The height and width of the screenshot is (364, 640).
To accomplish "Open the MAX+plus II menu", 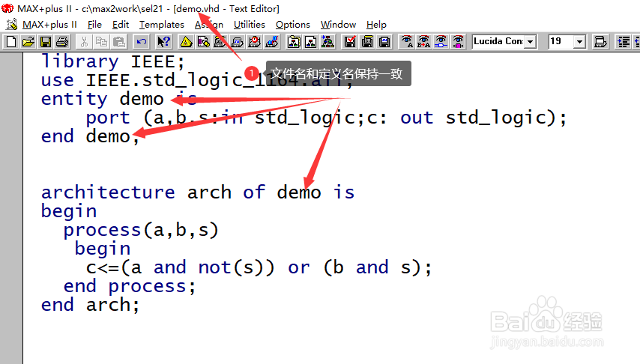I will (x=49, y=25).
